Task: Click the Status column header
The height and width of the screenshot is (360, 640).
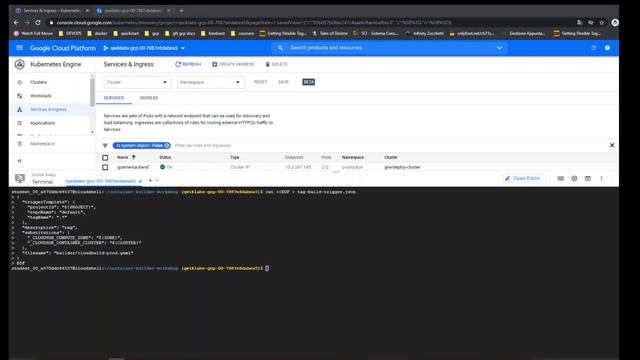Action: tap(165, 157)
